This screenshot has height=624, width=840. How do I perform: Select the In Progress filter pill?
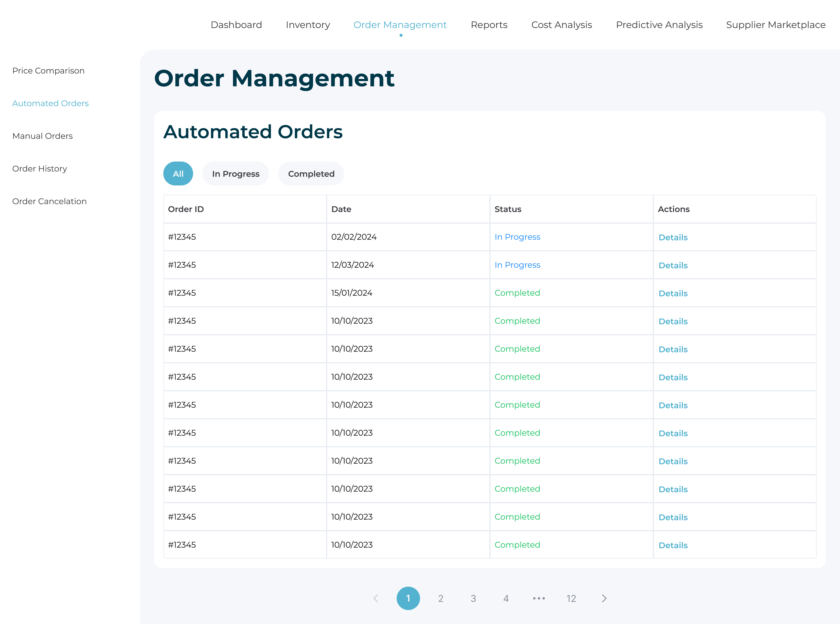pos(236,174)
